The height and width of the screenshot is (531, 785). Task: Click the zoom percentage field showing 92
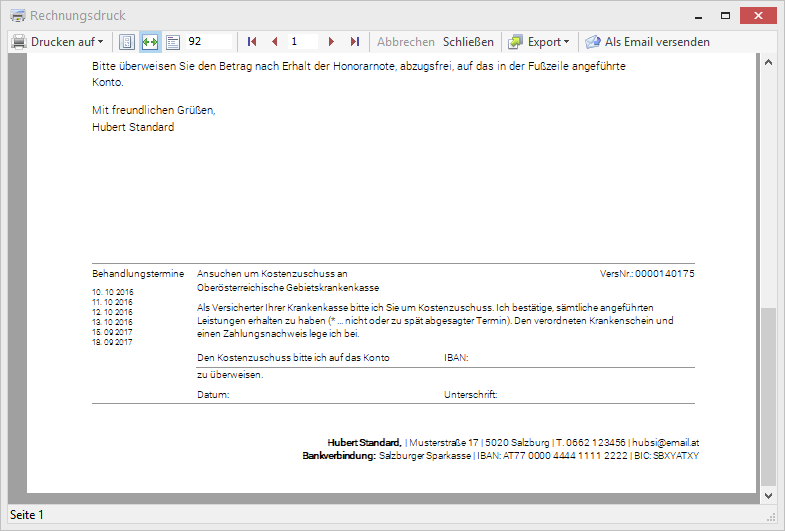point(208,42)
